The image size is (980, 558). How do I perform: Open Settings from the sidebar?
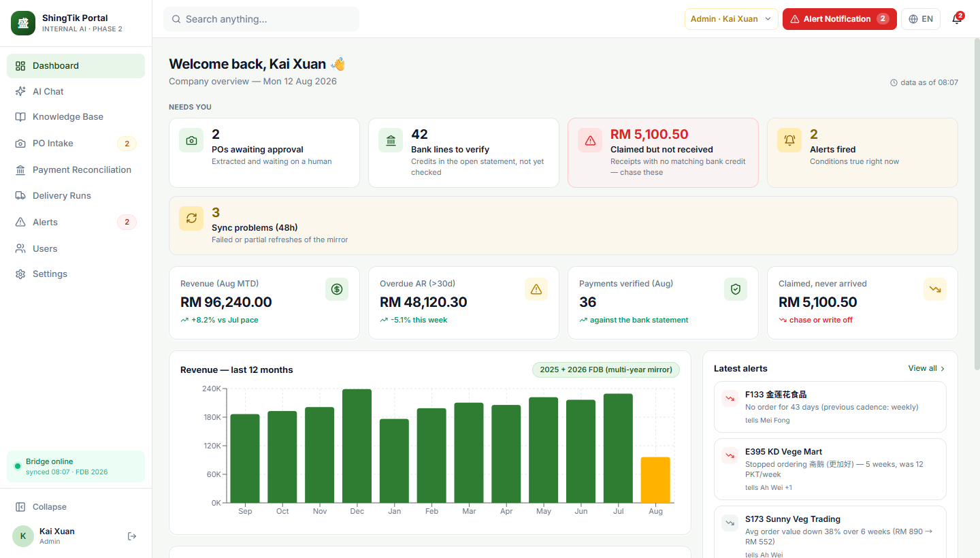[76, 274]
